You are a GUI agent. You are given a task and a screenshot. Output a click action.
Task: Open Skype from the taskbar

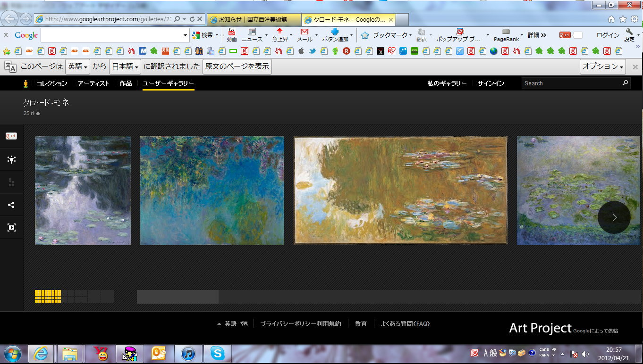click(x=217, y=354)
